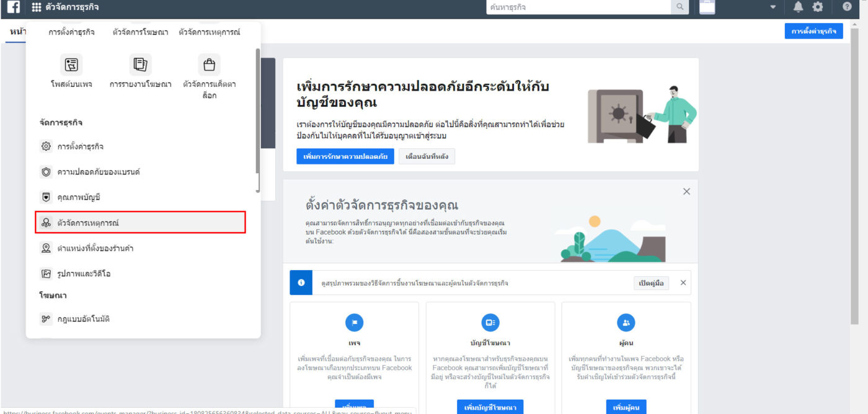
Task: Click the เตือนฉันทีหลัง button
Action: 427,156
